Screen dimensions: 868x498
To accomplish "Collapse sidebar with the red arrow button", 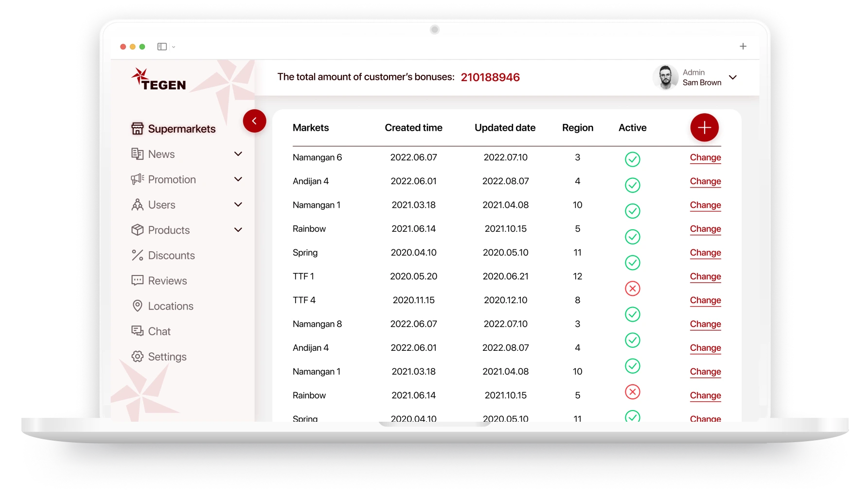I will (x=254, y=121).
